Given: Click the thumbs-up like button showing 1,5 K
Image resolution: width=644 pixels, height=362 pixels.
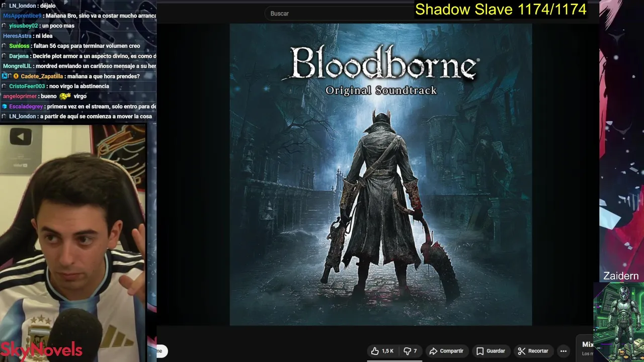Looking at the screenshot, I should coord(382,351).
